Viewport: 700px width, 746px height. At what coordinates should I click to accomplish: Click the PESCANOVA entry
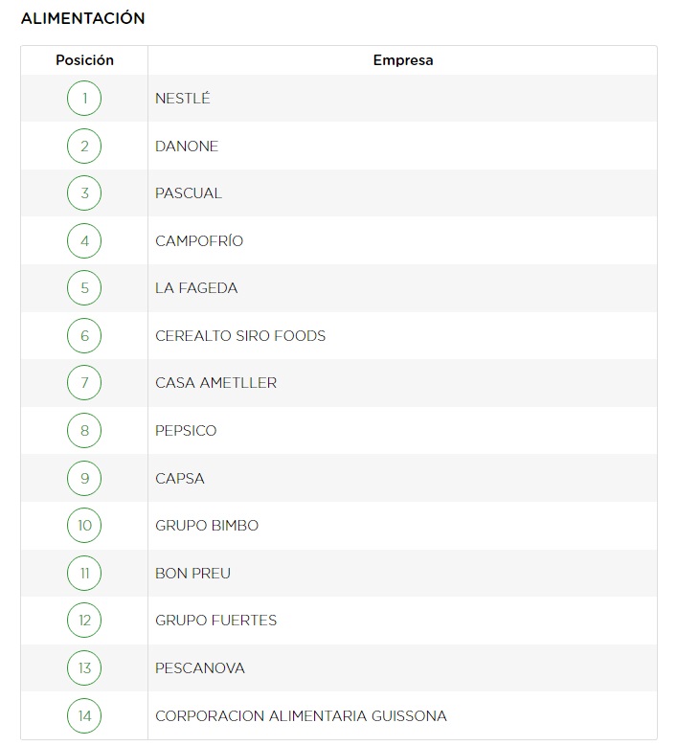coord(200,668)
